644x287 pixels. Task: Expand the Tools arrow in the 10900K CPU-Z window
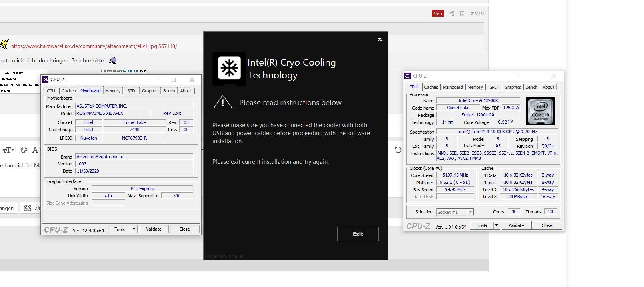pyautogui.click(x=497, y=225)
